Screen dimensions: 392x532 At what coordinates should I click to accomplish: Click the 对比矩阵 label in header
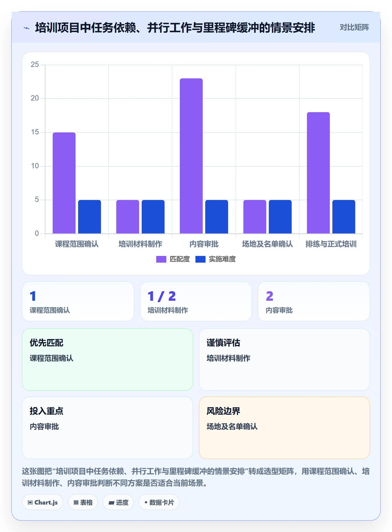pos(354,27)
